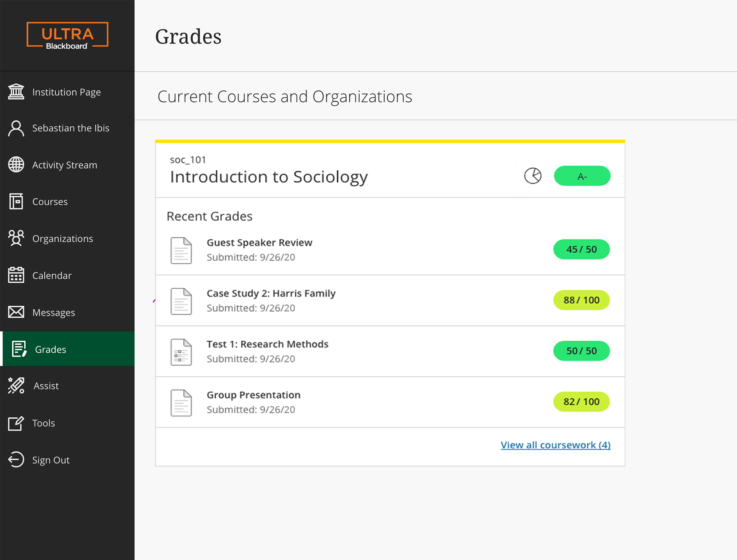Open the Messages menu item

(x=67, y=312)
